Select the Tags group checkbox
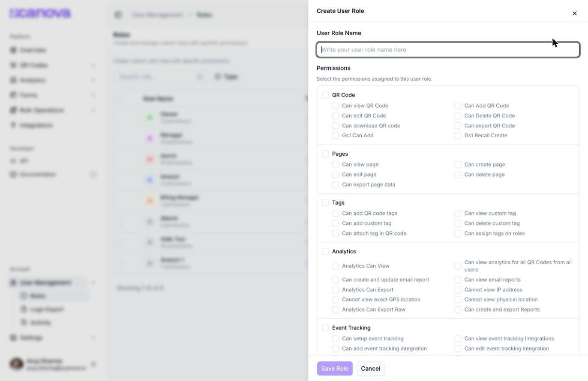Viewport: 588px width, 381px height. coord(325,203)
